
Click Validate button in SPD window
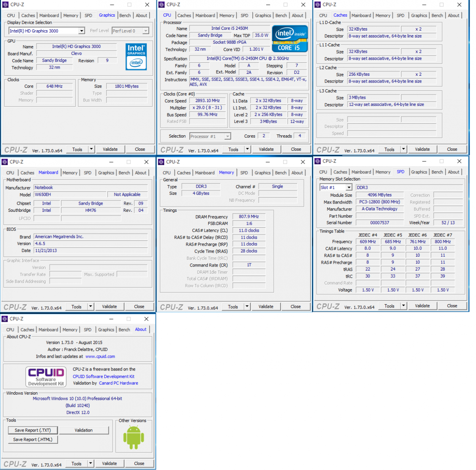pos(422,306)
